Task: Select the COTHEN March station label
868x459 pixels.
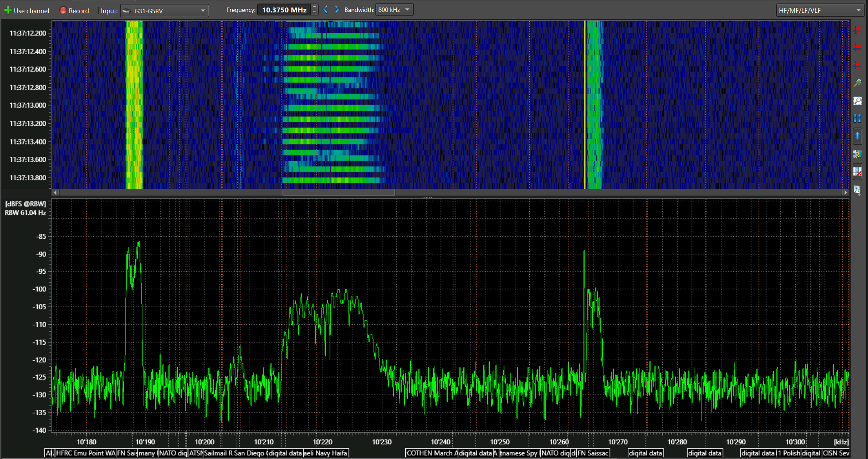Action: pyautogui.click(x=431, y=453)
